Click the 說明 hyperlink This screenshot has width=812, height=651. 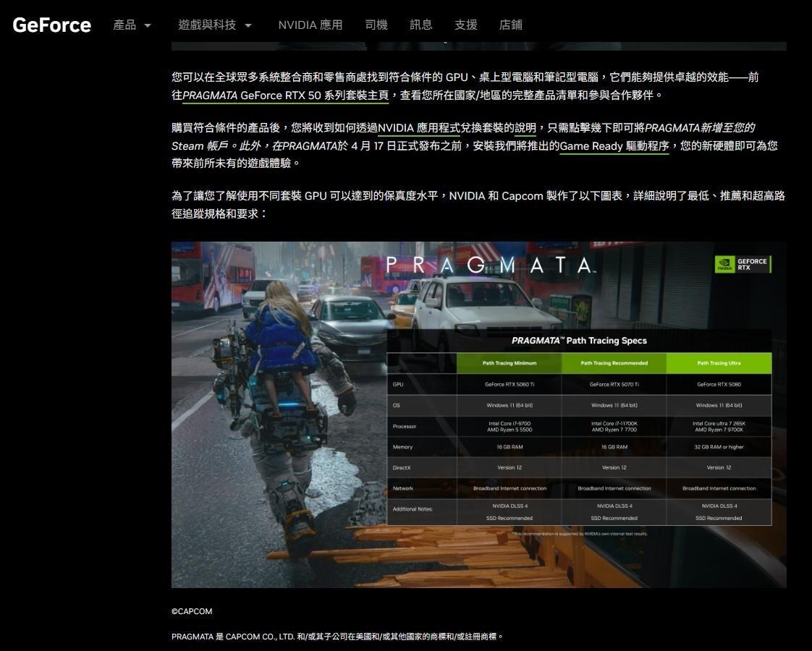coord(525,128)
